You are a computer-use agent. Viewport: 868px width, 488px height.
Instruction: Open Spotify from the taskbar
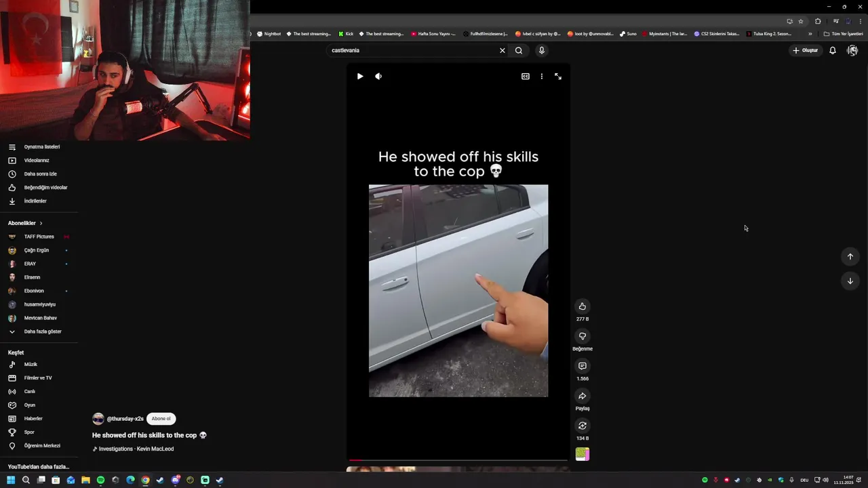(100, 480)
